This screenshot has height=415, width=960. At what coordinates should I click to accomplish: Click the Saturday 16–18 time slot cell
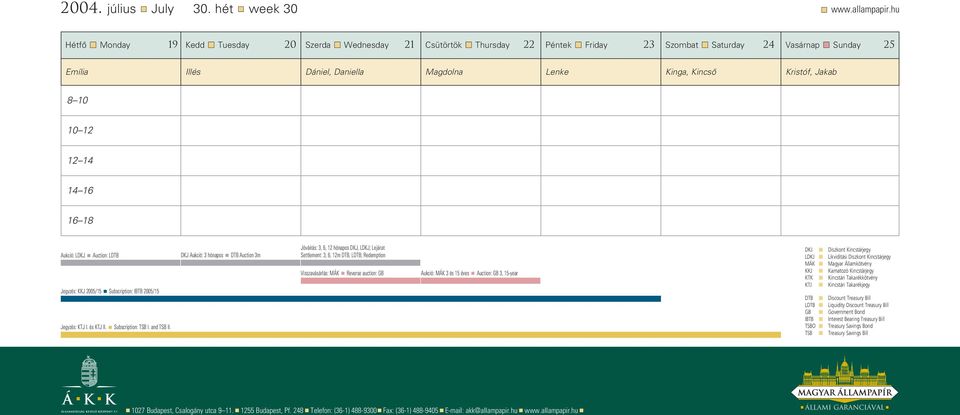pos(721,220)
